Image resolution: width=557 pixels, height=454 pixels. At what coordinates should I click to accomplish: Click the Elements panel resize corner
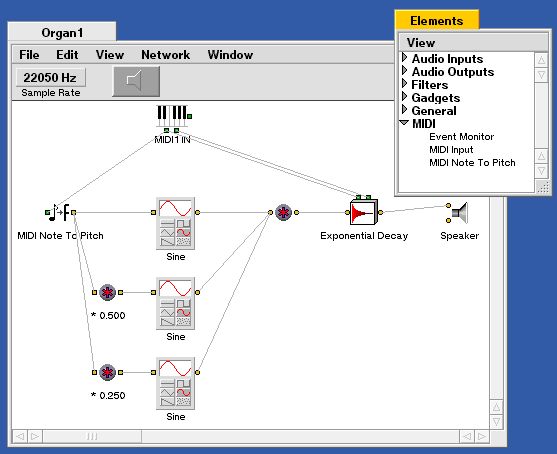[542, 187]
